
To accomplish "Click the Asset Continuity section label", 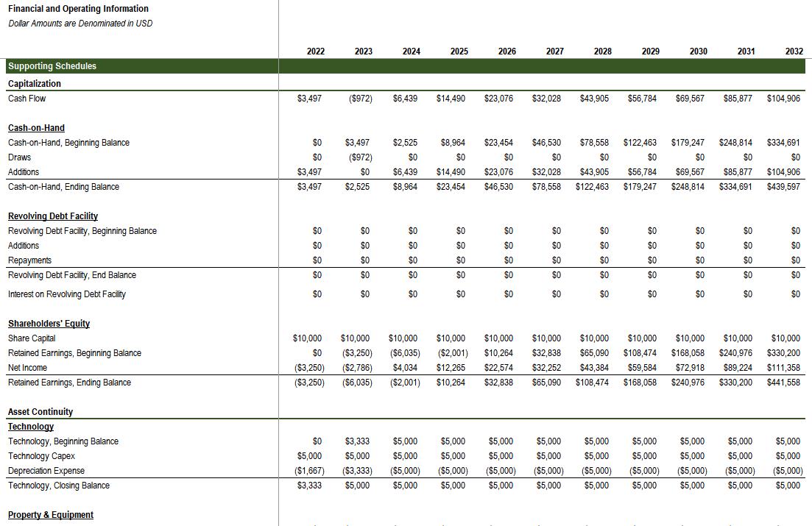I will pos(40,412).
